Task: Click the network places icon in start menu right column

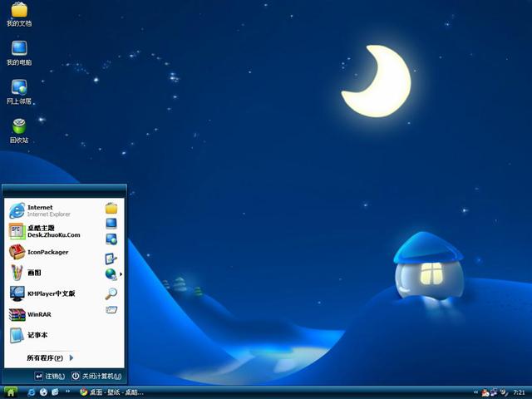Action: tap(111, 239)
